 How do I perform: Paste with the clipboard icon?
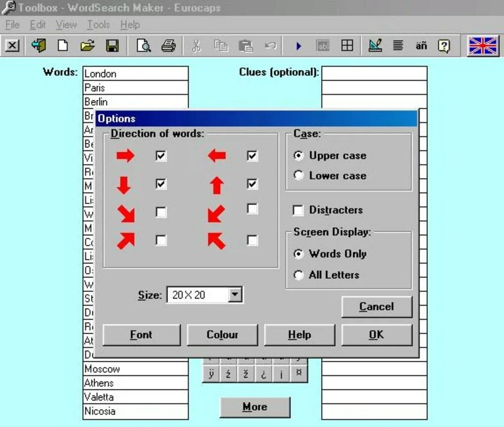pos(246,45)
